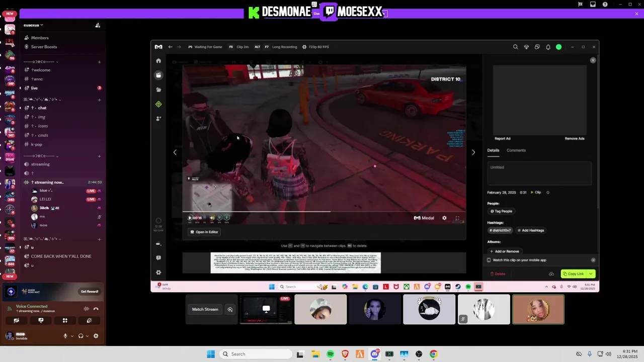
Task: Share your screen in Discord
Action: point(41,320)
